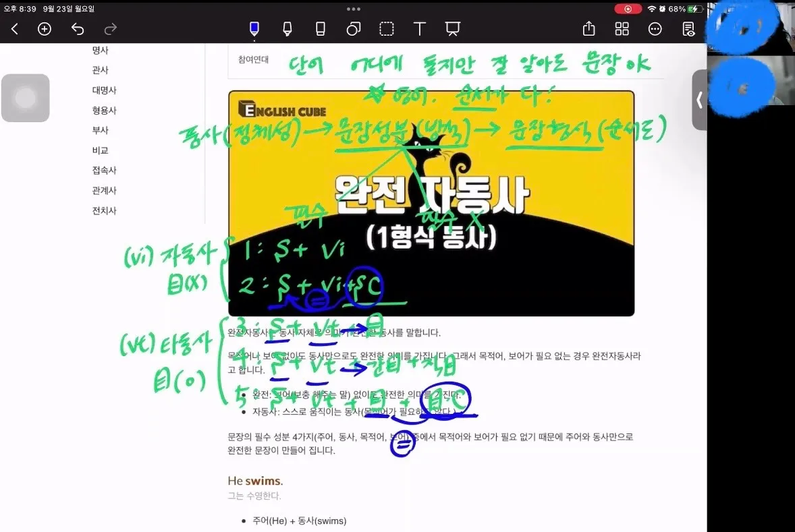The height and width of the screenshot is (532, 795).
Task: Open the presentation pointer tool
Action: click(453, 29)
